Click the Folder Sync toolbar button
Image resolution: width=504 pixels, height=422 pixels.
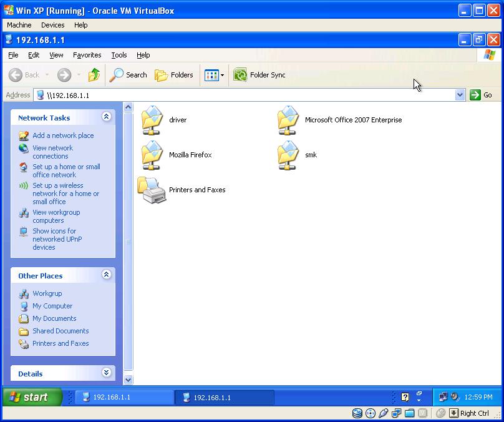(259, 75)
